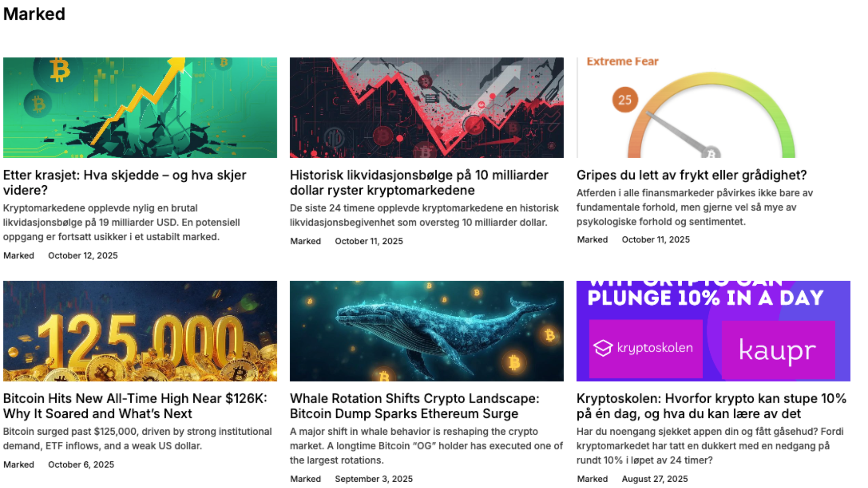Open the green Bitcoin rising arrow thumbnail
The height and width of the screenshot is (488, 868).
pyautogui.click(x=140, y=108)
